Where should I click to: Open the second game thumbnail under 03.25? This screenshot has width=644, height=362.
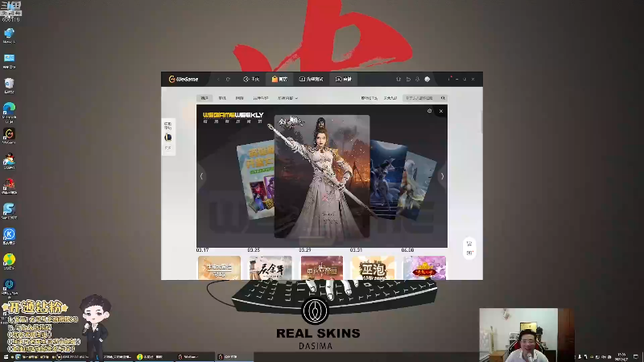[270, 268]
